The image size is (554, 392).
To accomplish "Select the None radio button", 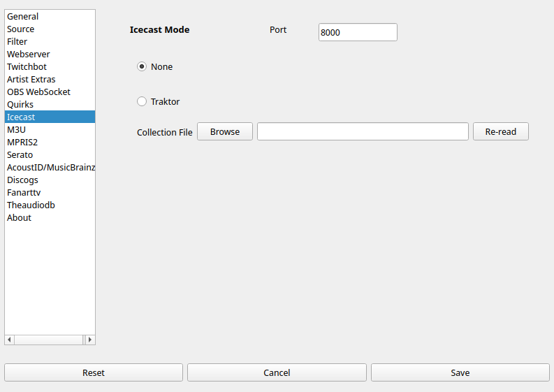I will click(143, 67).
